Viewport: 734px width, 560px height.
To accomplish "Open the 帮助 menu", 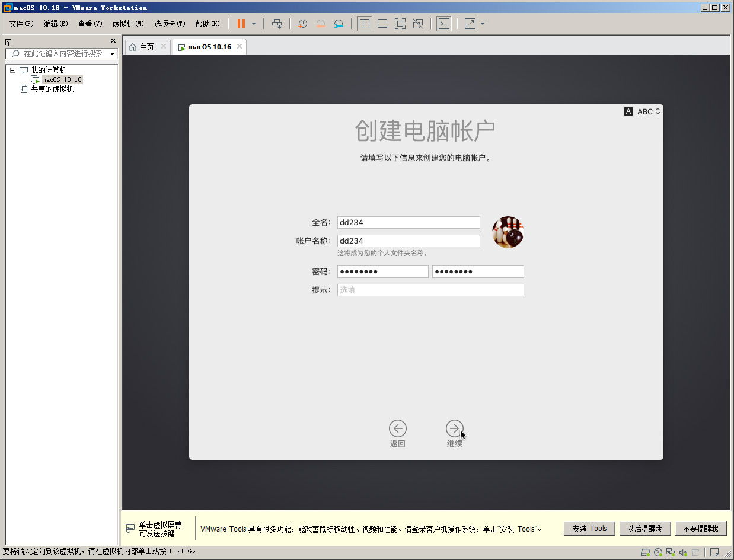I will coord(208,24).
